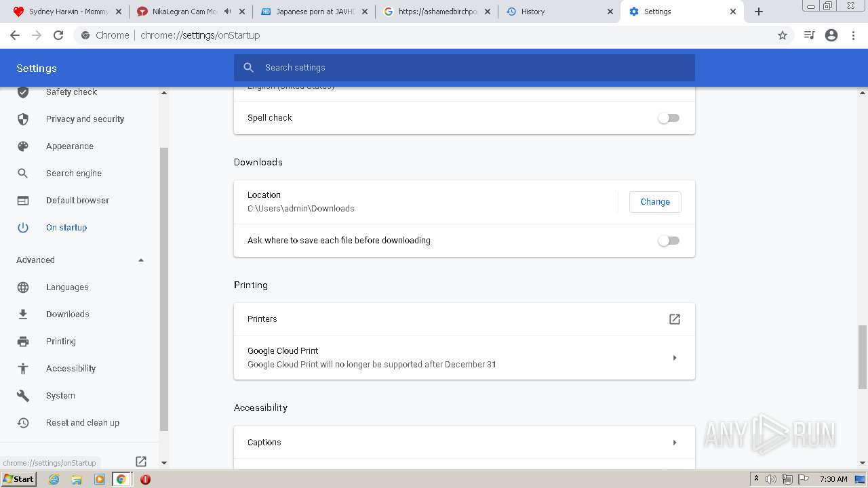This screenshot has width=868, height=488.
Task: Expand the Captions row arrow
Action: pyautogui.click(x=675, y=443)
